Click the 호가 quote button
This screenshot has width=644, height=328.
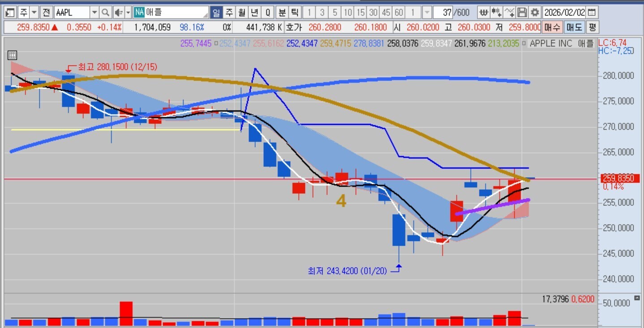(294, 27)
